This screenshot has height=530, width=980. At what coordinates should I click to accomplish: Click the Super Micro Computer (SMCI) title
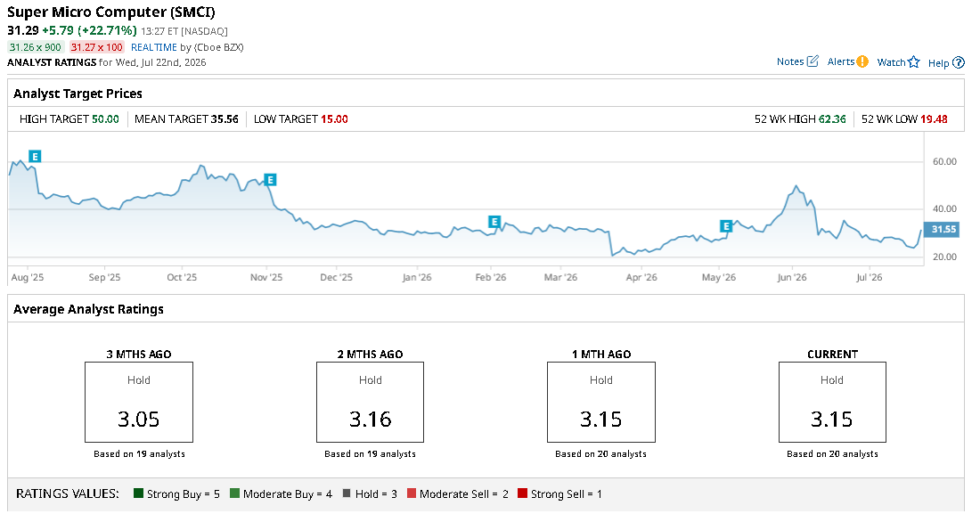coord(111,12)
